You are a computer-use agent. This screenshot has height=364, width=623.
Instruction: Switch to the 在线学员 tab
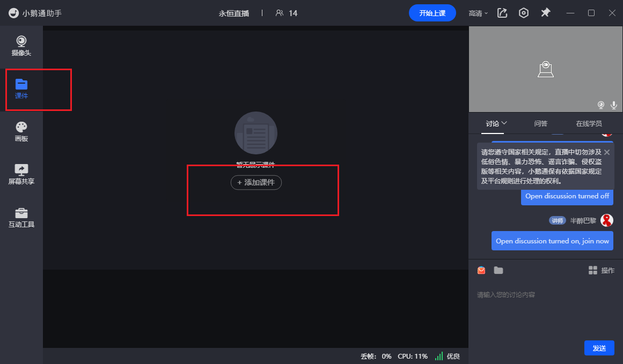click(589, 123)
